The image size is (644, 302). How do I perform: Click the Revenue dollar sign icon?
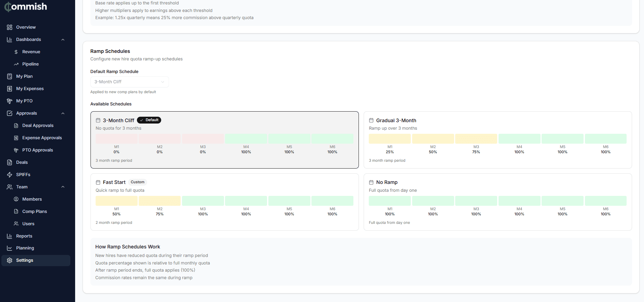click(x=16, y=52)
